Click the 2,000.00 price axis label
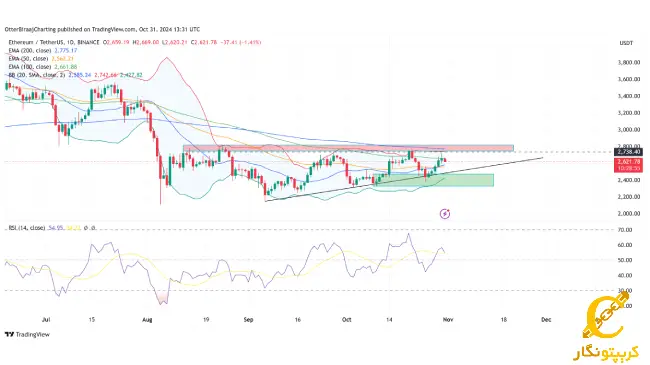Image resolution: width=650 pixels, height=365 pixels. [x=629, y=214]
